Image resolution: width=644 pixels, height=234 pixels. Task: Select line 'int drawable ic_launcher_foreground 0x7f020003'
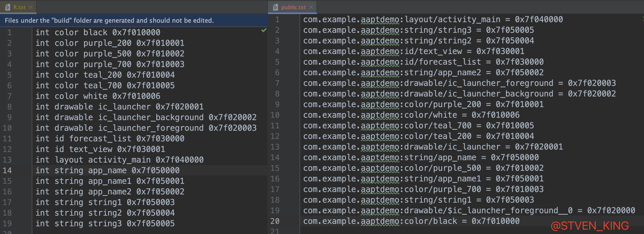tap(146, 128)
